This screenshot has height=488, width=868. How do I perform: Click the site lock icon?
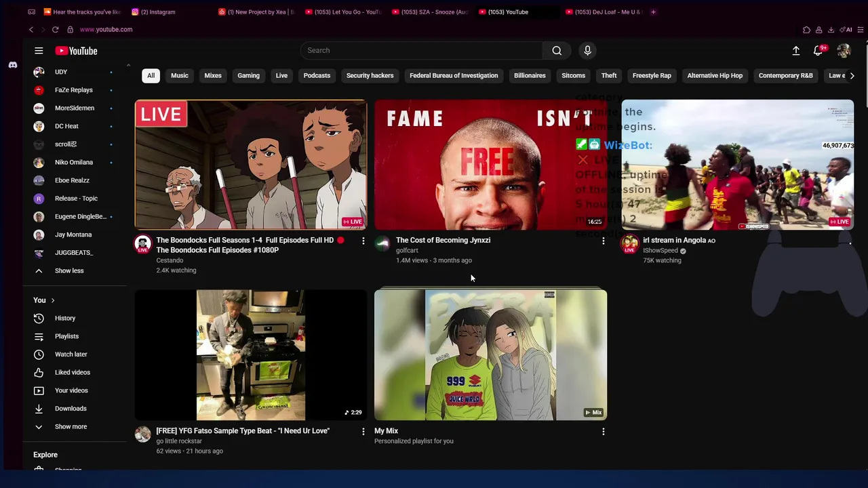70,30
